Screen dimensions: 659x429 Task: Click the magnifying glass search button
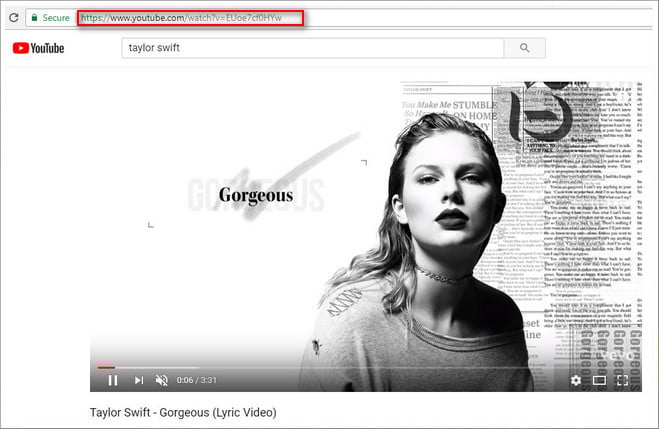(x=525, y=48)
